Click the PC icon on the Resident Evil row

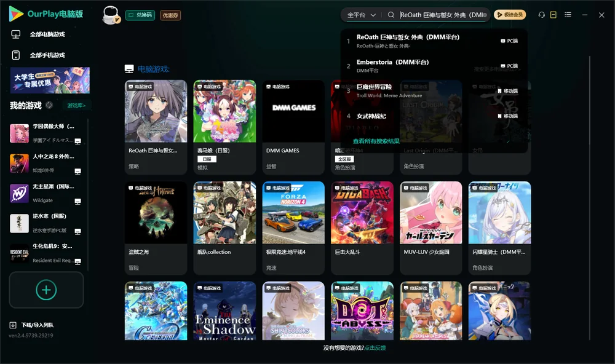click(77, 262)
